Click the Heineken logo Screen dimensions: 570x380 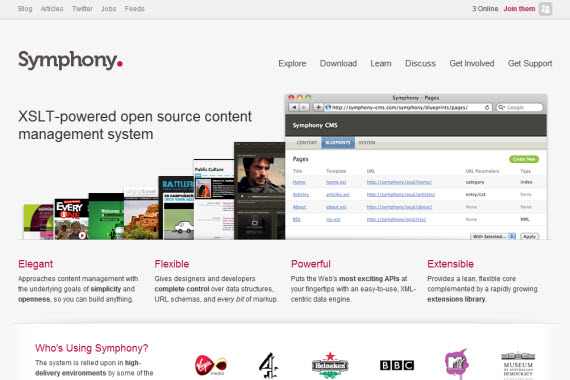[330, 365]
